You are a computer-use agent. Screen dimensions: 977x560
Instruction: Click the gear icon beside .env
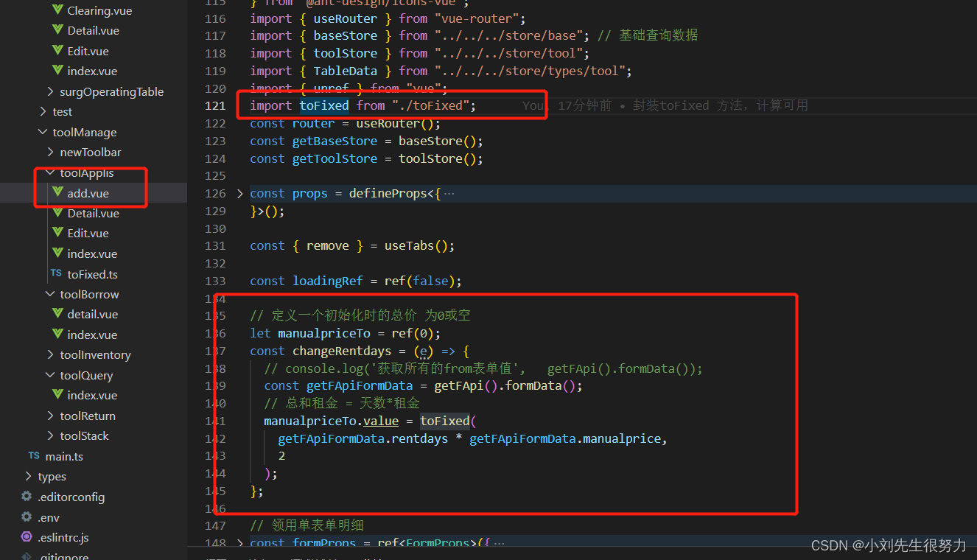[x=27, y=517]
